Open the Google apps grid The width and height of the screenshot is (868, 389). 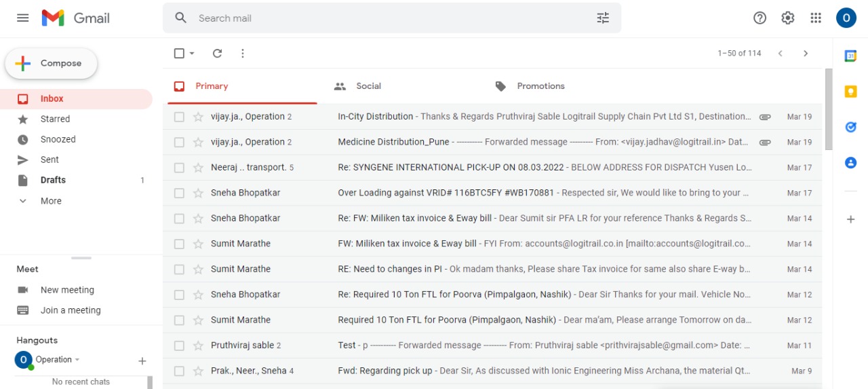click(x=816, y=18)
